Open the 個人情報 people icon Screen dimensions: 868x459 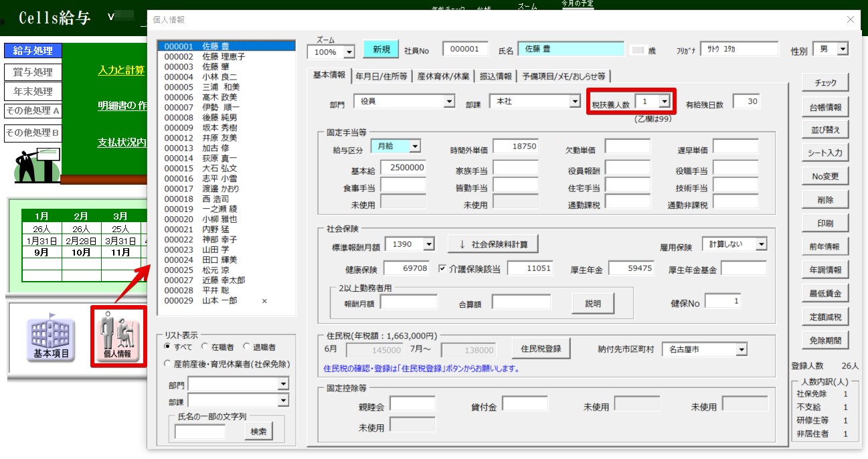[118, 337]
